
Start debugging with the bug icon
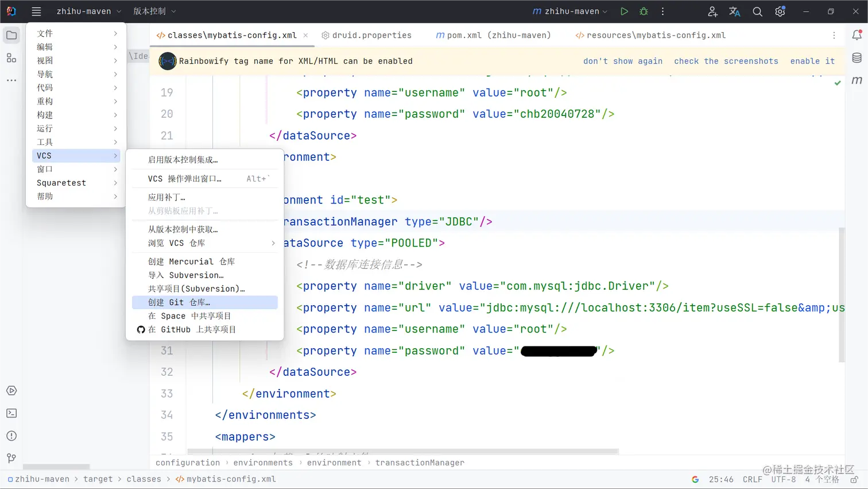(644, 11)
